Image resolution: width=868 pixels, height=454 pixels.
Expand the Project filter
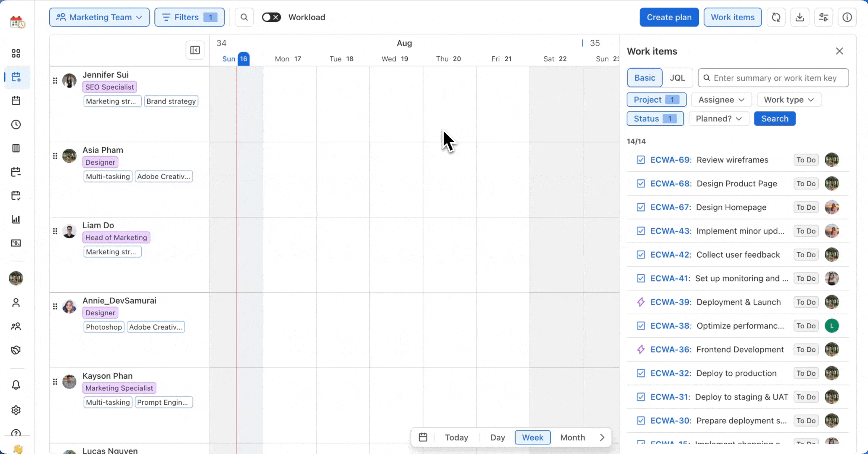(x=656, y=100)
